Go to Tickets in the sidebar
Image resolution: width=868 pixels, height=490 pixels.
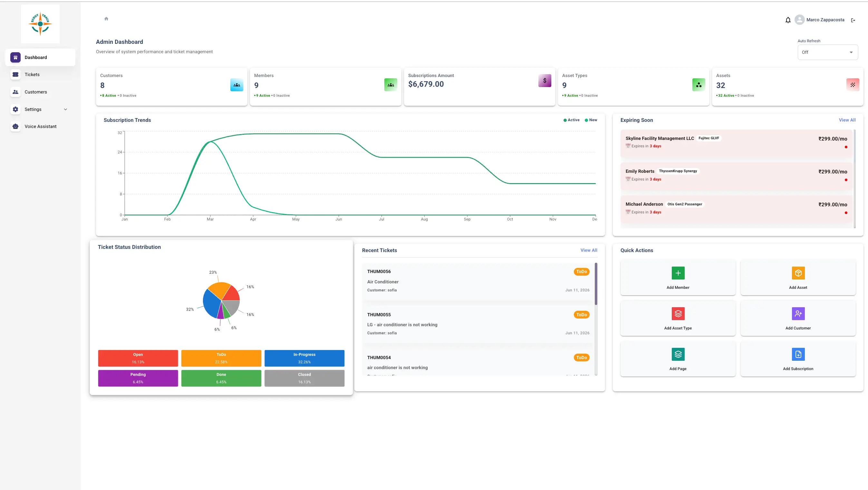coord(40,74)
